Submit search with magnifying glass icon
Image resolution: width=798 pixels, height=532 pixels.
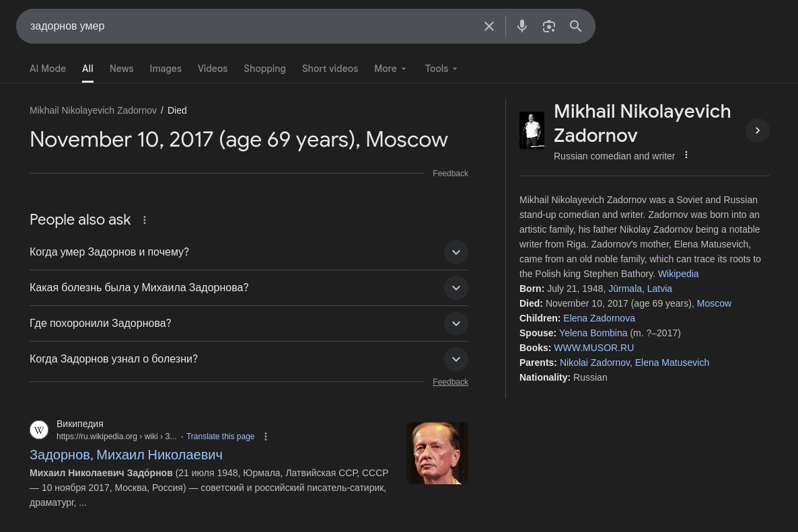point(575,26)
